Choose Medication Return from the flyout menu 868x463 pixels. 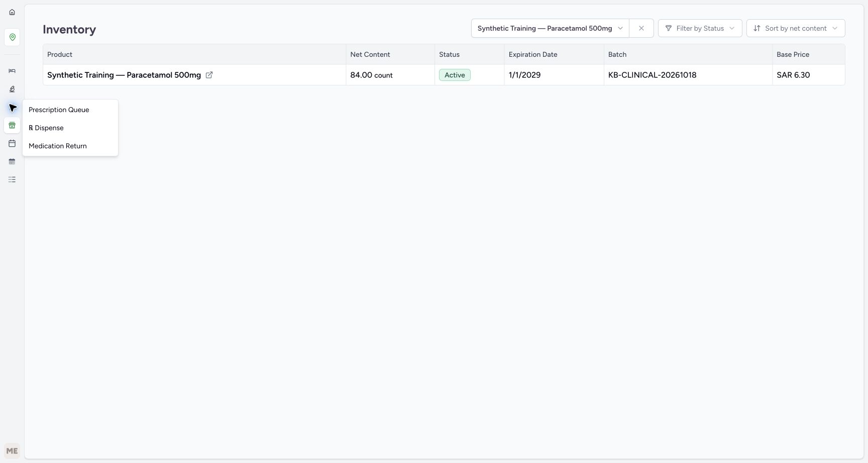click(70, 146)
